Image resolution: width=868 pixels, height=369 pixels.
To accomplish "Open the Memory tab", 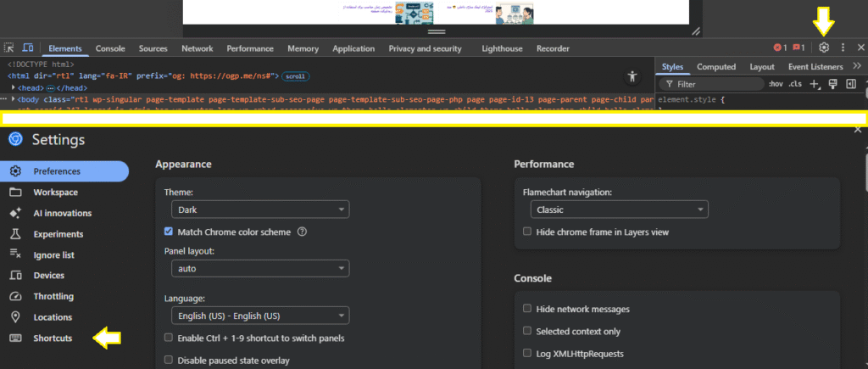I will [303, 48].
